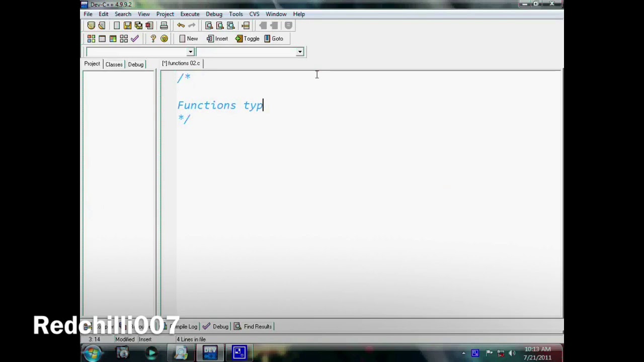Screen dimensions: 644x362
Task: Click the Print toolbar icon
Action: pos(164,26)
